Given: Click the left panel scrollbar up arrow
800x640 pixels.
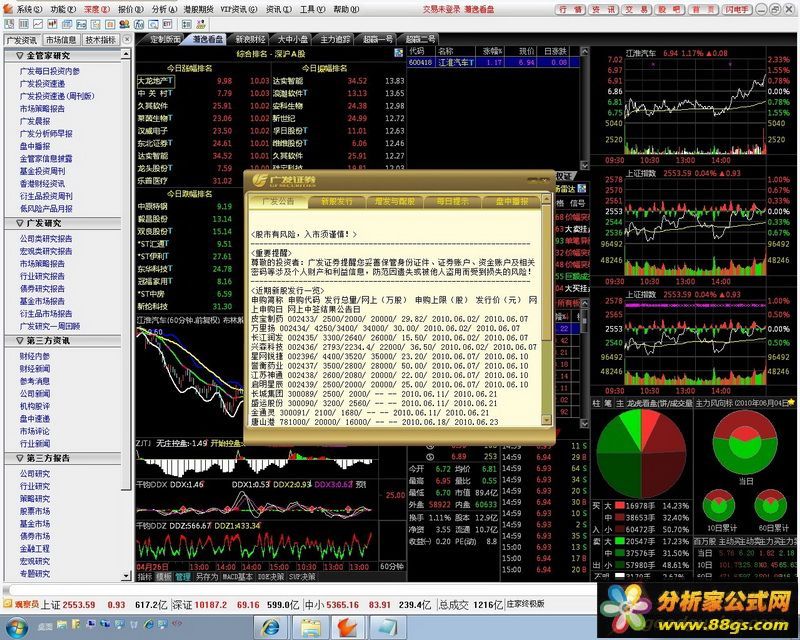Looking at the screenshot, I should pos(126,54).
